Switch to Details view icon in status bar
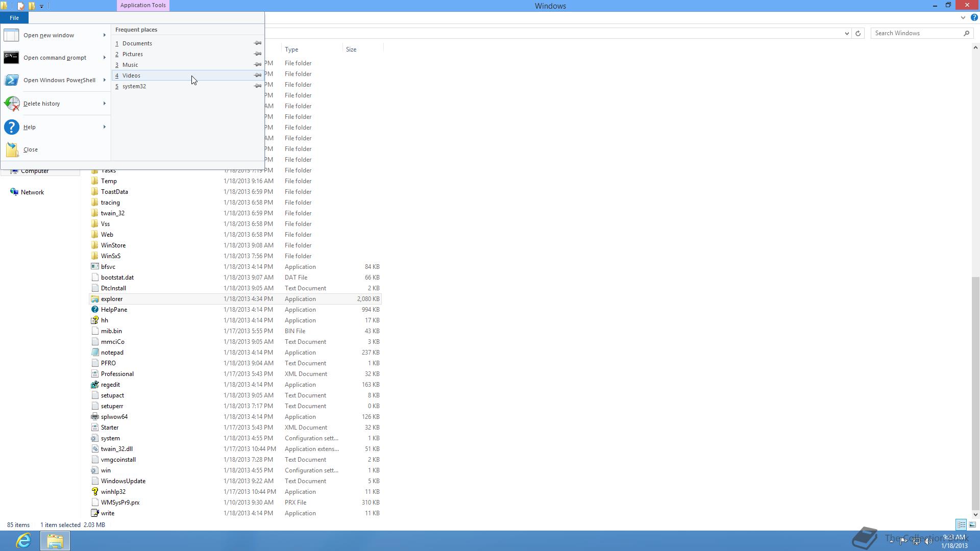Screen dimensions: 980x551 tap(961, 524)
